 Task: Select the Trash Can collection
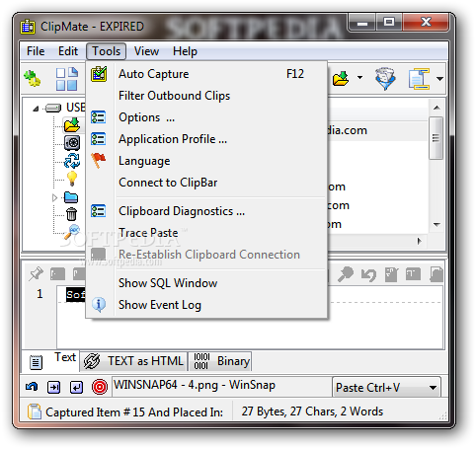[71, 214]
